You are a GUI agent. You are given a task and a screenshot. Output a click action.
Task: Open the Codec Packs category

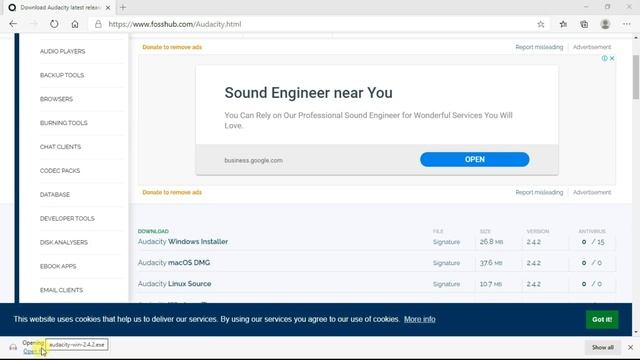(60, 171)
